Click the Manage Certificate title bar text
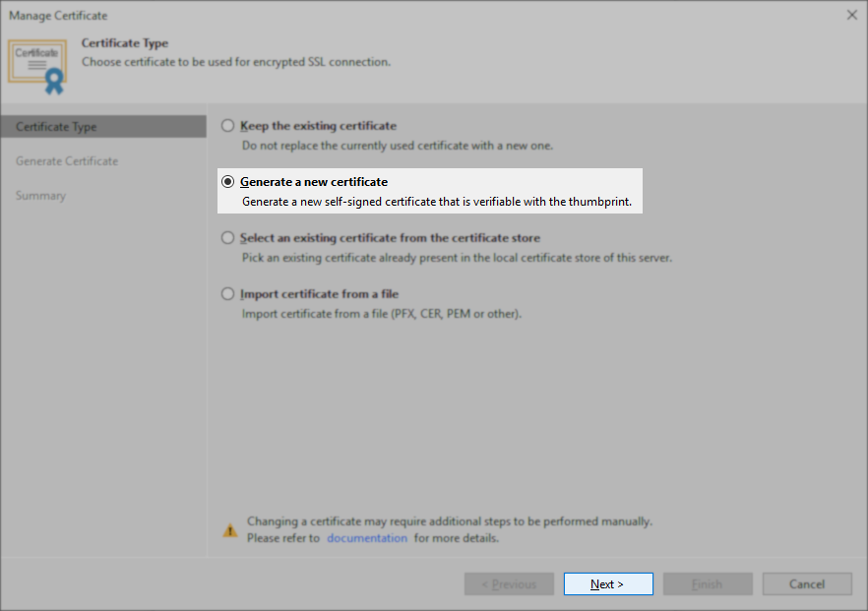Image resolution: width=868 pixels, height=611 pixels. [58, 15]
